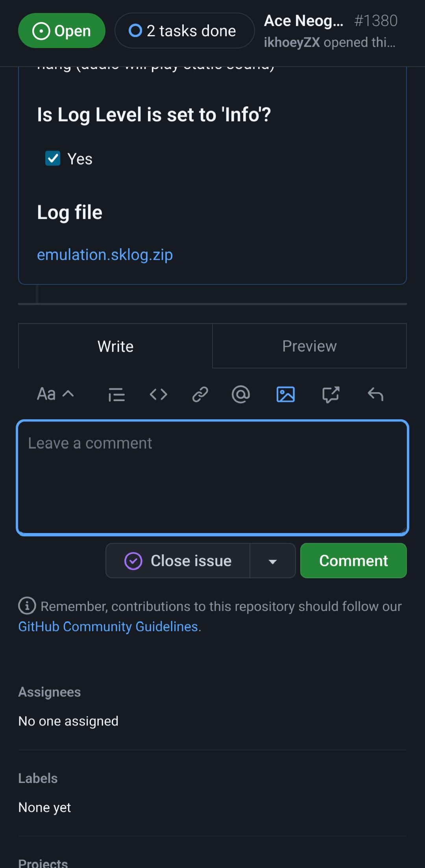Download emulation.sklog.zip log file
The width and height of the screenshot is (425, 868).
pyautogui.click(x=105, y=254)
